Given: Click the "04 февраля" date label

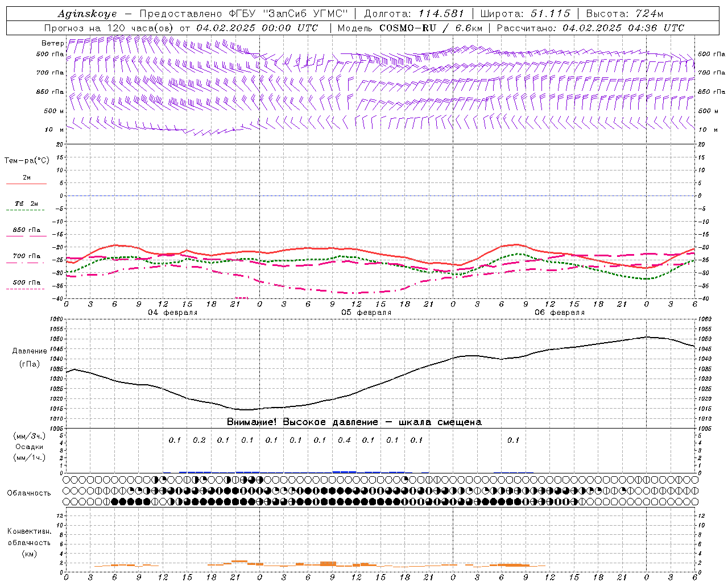Looking at the screenshot, I should [x=173, y=313].
